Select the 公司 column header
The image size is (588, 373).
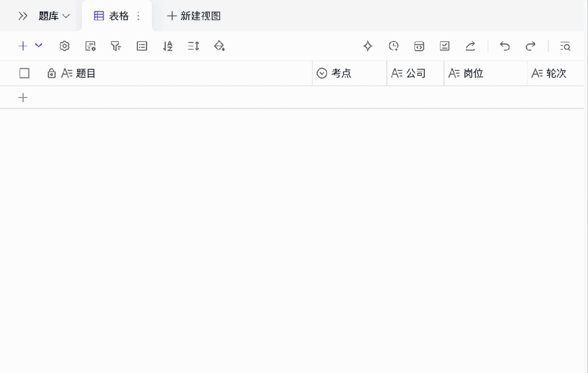coord(415,73)
